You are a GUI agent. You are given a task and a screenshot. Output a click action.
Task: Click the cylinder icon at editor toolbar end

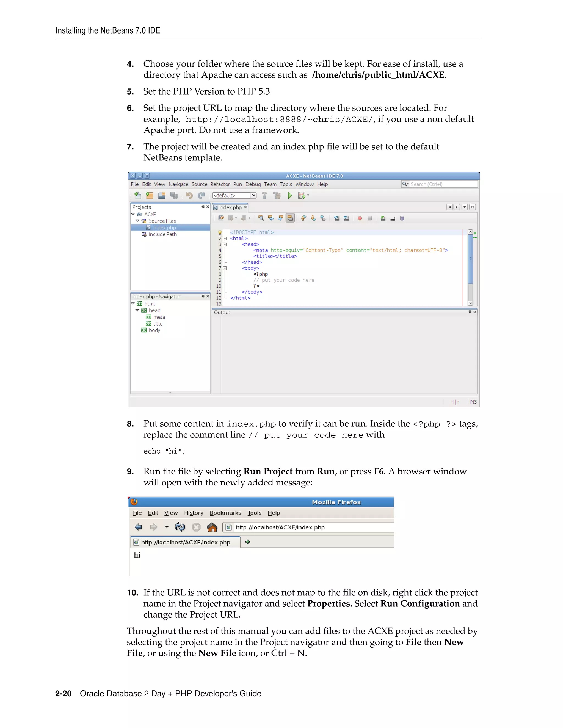[x=402, y=218]
